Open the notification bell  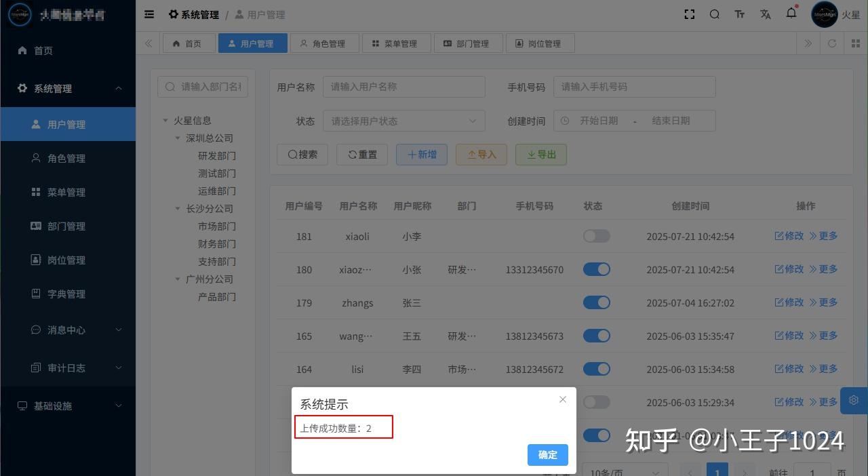pos(791,14)
